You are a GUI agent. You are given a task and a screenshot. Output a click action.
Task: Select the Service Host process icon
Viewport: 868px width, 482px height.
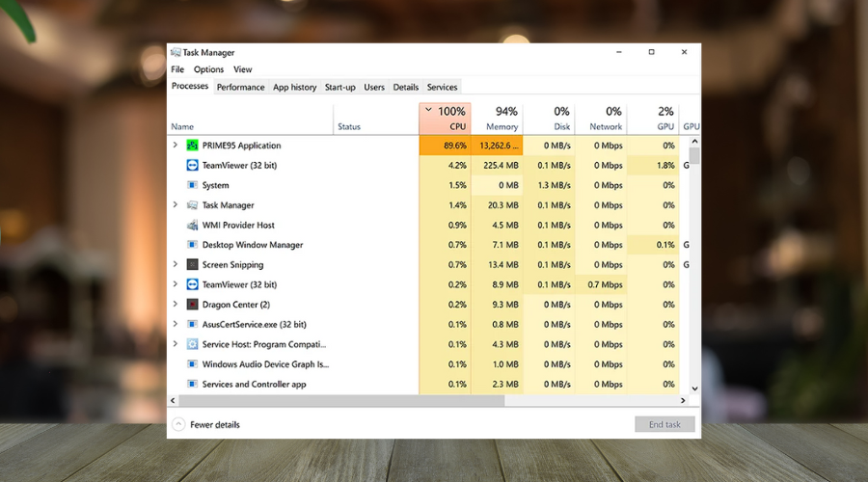pos(193,344)
